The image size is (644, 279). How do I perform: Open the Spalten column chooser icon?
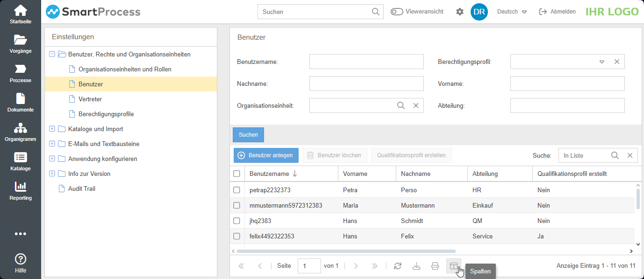453,266
